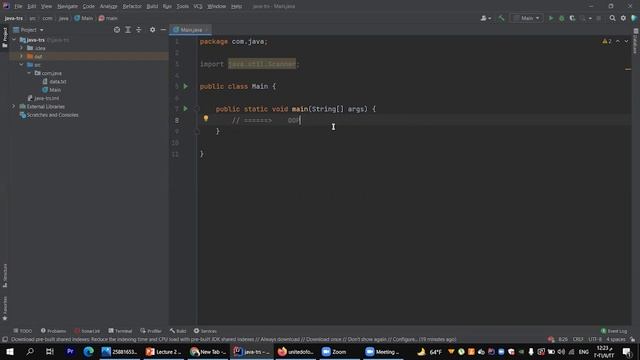The width and height of the screenshot is (640, 360).
Task: Open the Windows Start menu
Action: pyautogui.click(x=10, y=351)
